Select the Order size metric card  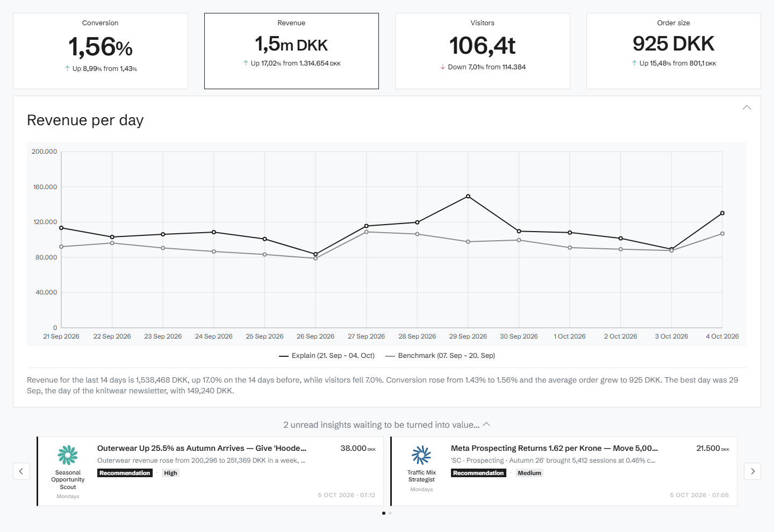click(673, 51)
